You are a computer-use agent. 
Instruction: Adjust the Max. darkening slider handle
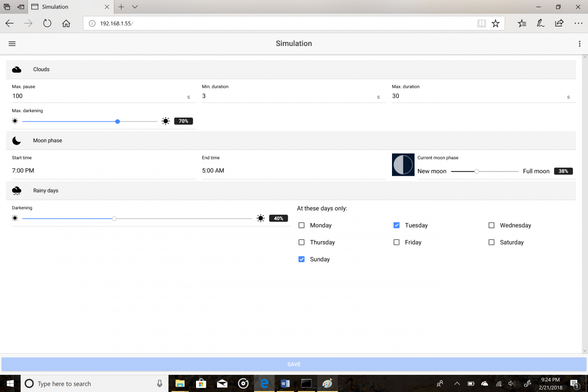click(118, 121)
